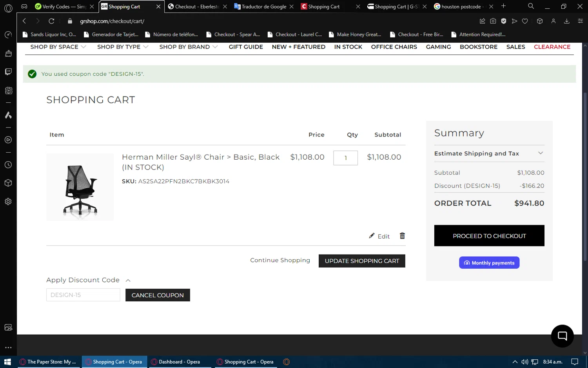Image resolution: width=588 pixels, height=368 pixels.
Task: Open the New + Featured menu item
Action: [x=298, y=47]
